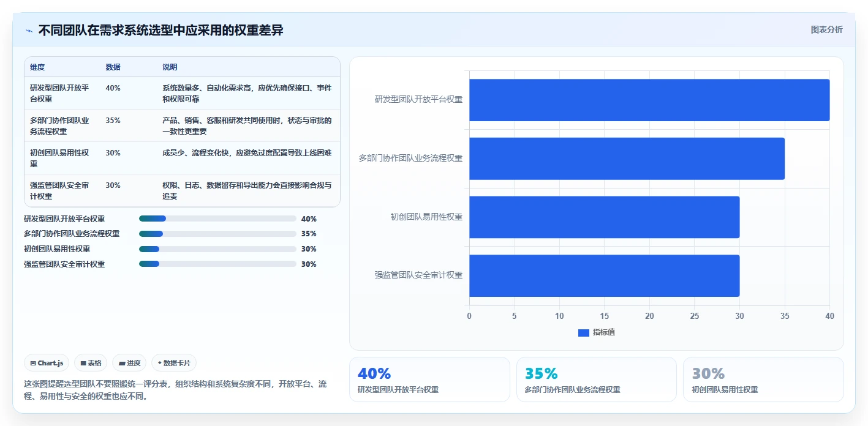Click the 多部门协作团队业务流程权重 chart bar
This screenshot has height=426, width=868.
point(627,159)
